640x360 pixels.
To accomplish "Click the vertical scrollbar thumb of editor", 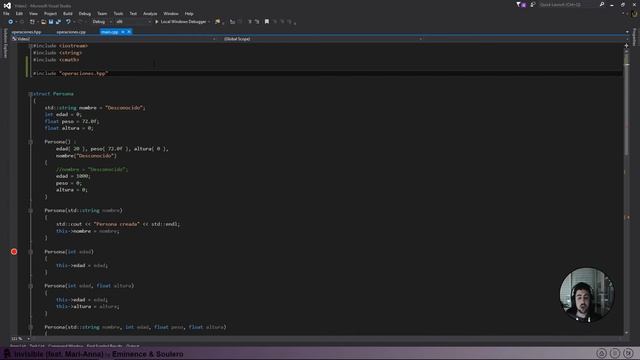I will click(627, 104).
